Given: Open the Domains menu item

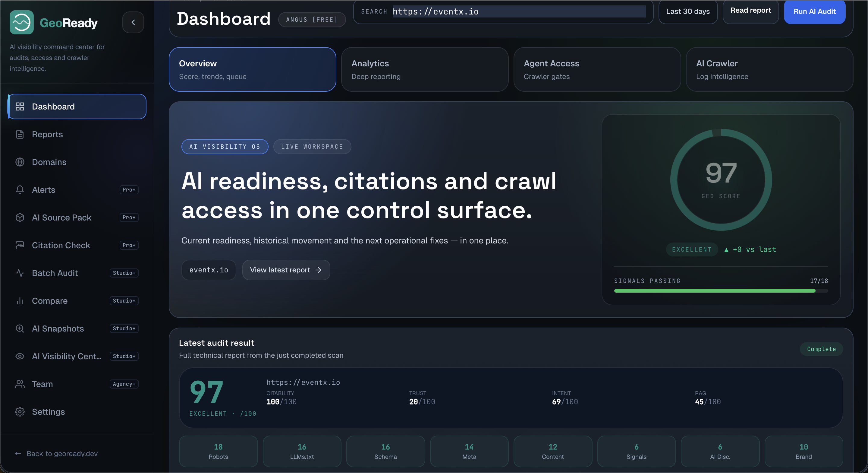Looking at the screenshot, I should (x=77, y=162).
